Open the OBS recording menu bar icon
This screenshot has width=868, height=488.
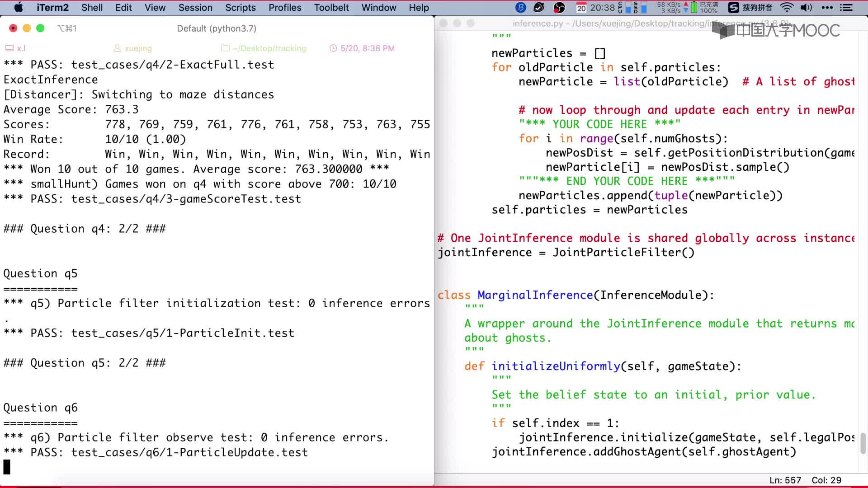(x=559, y=7)
